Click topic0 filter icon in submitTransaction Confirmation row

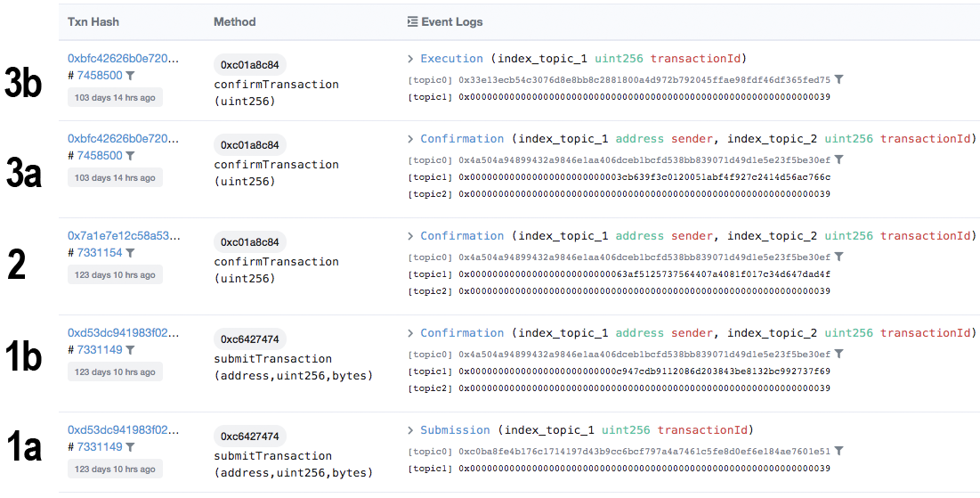click(x=838, y=354)
